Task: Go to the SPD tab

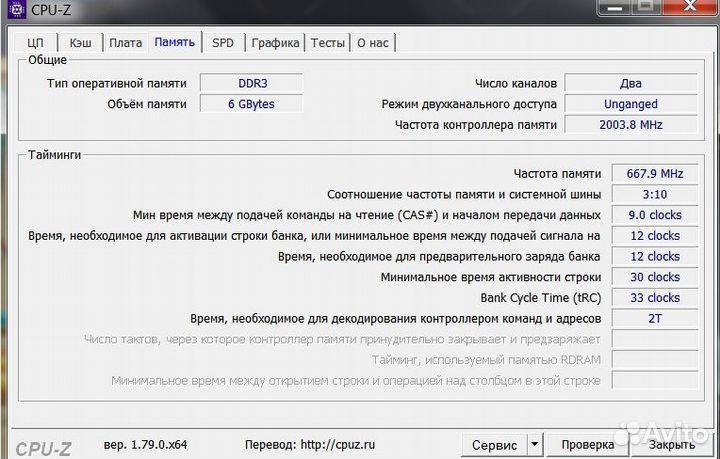Action: click(223, 43)
